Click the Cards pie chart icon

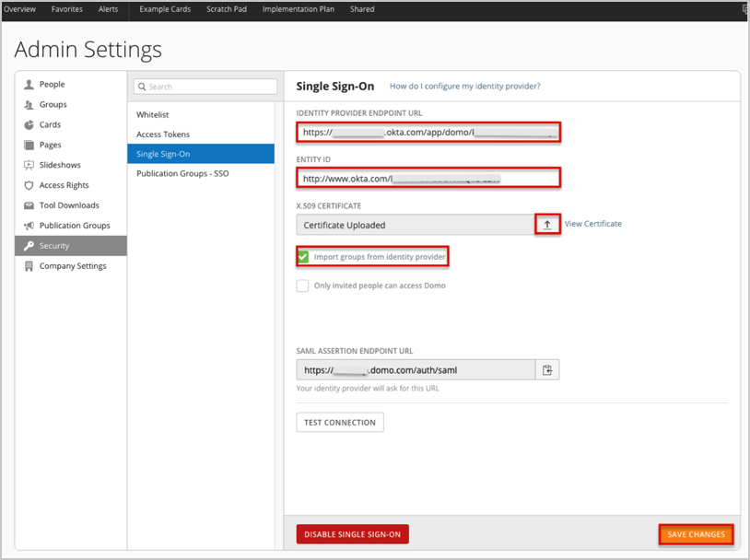tap(29, 125)
